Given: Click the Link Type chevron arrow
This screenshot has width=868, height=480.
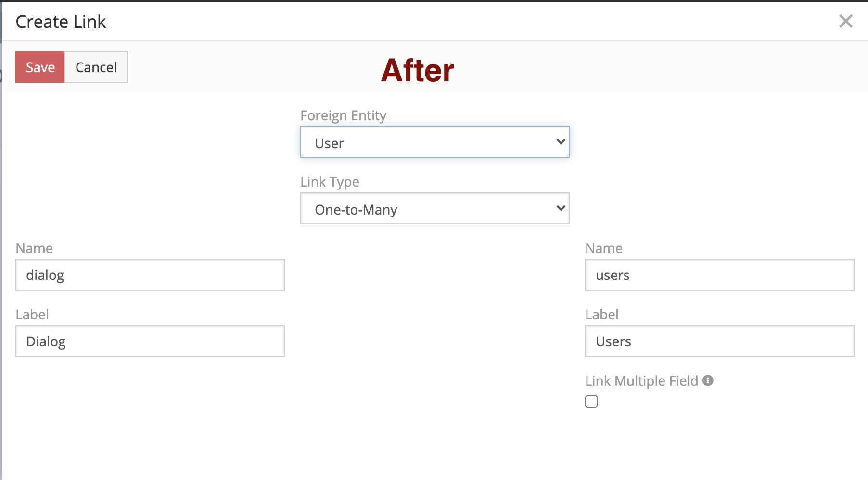Looking at the screenshot, I should click(x=561, y=208).
